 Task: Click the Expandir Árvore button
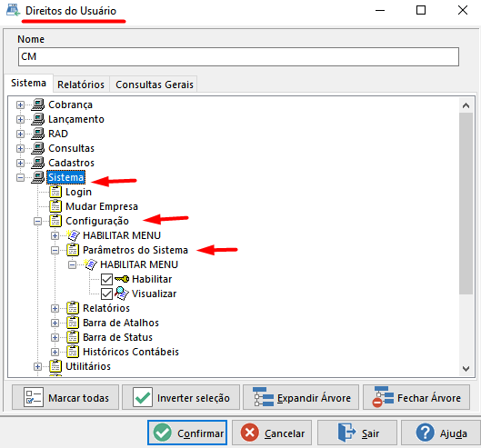[x=301, y=397]
